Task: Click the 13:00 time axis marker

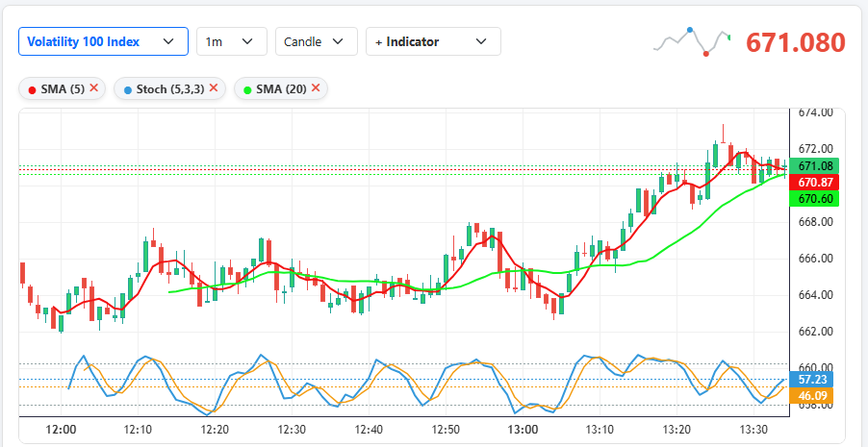Action: point(523,429)
